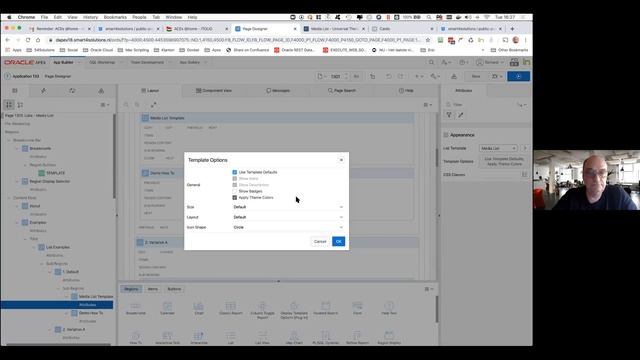This screenshot has width=640, height=360.
Task: Open the Dynamic Actions lightning tab
Action: (43, 91)
